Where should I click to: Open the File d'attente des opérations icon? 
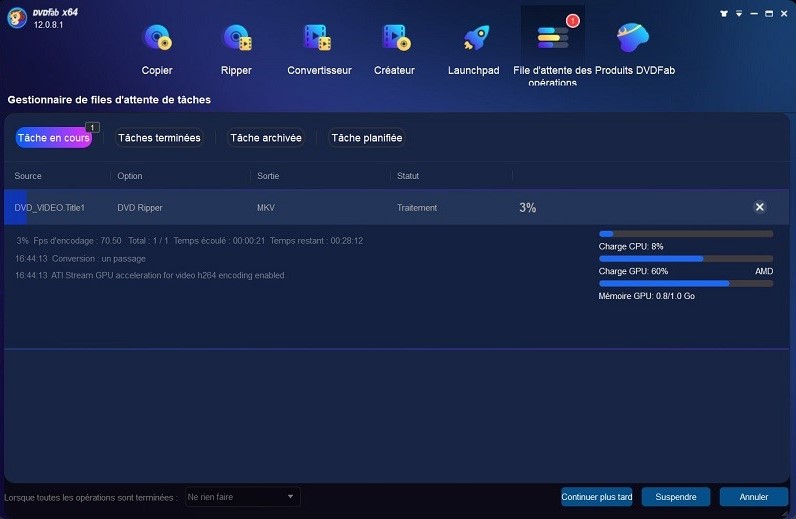pos(552,39)
